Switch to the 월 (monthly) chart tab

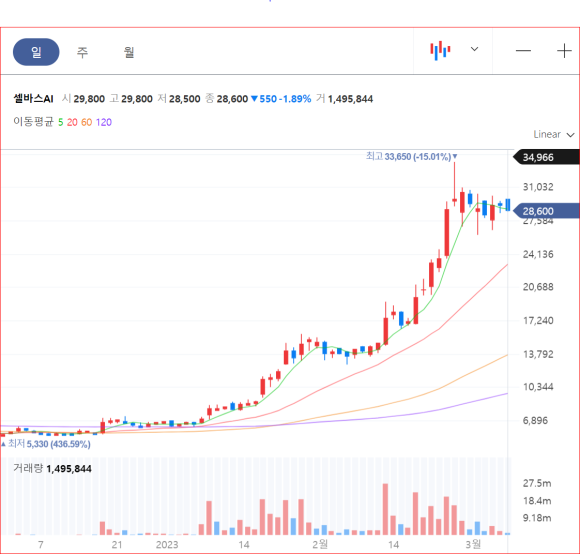tap(129, 52)
